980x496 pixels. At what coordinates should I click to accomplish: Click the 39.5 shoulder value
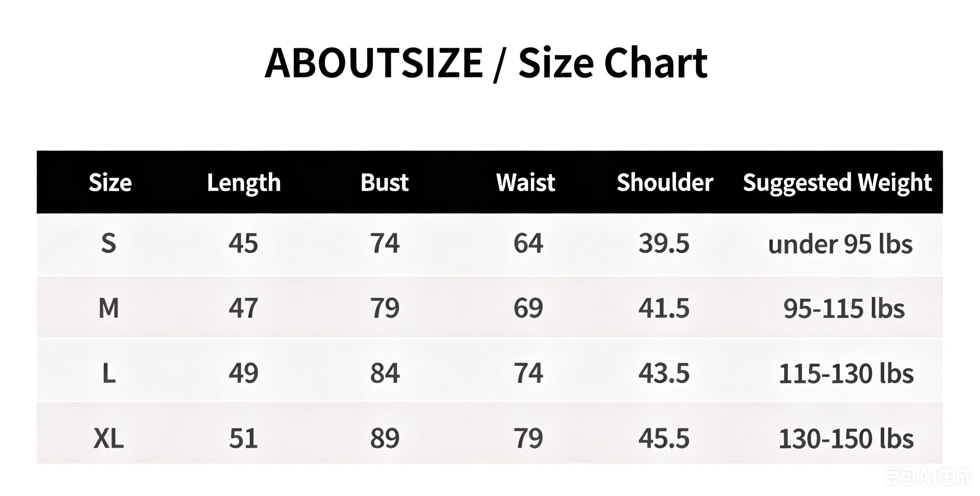tap(664, 243)
